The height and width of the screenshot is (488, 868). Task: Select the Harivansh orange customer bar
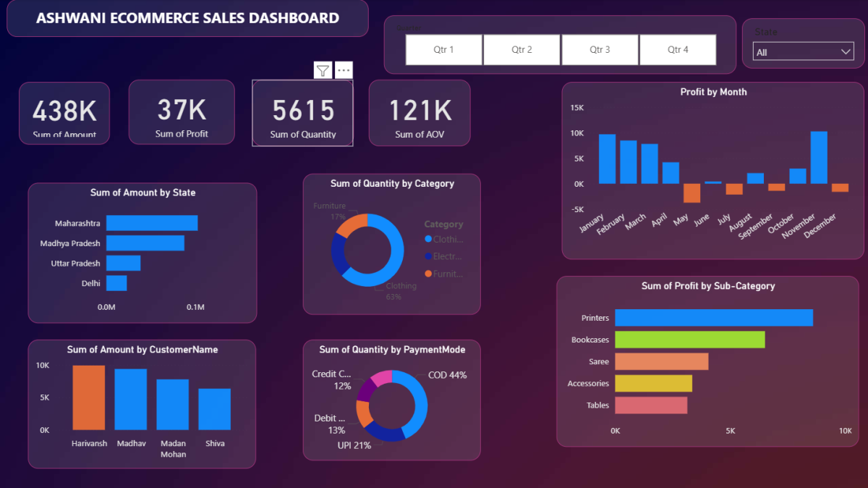88,397
